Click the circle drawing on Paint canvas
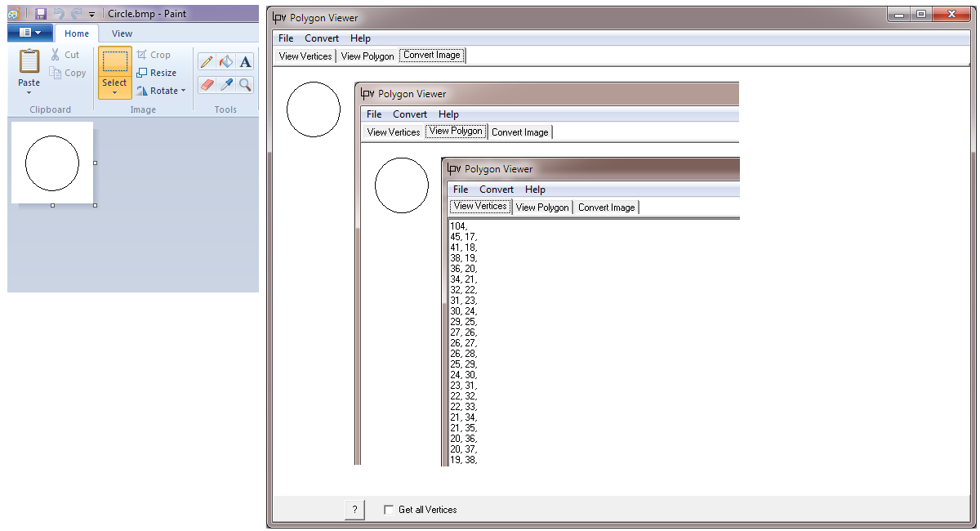The width and height of the screenshot is (980, 531). point(52,163)
